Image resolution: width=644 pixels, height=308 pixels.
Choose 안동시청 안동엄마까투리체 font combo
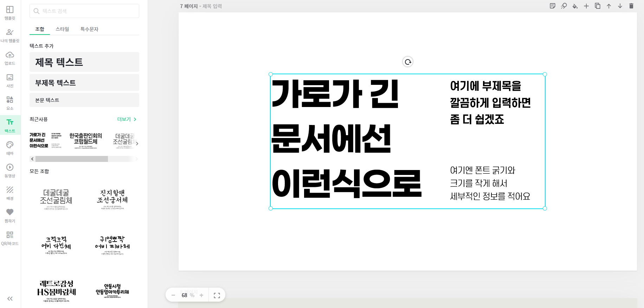112,291
